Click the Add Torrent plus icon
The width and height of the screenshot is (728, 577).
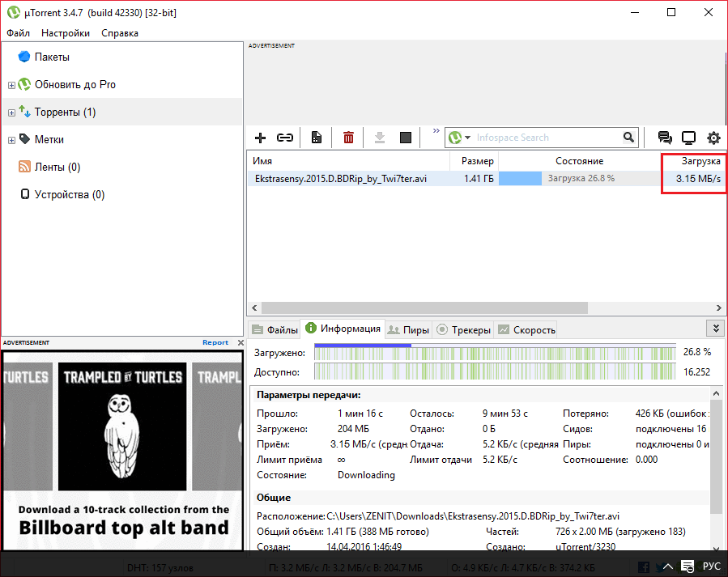point(261,138)
